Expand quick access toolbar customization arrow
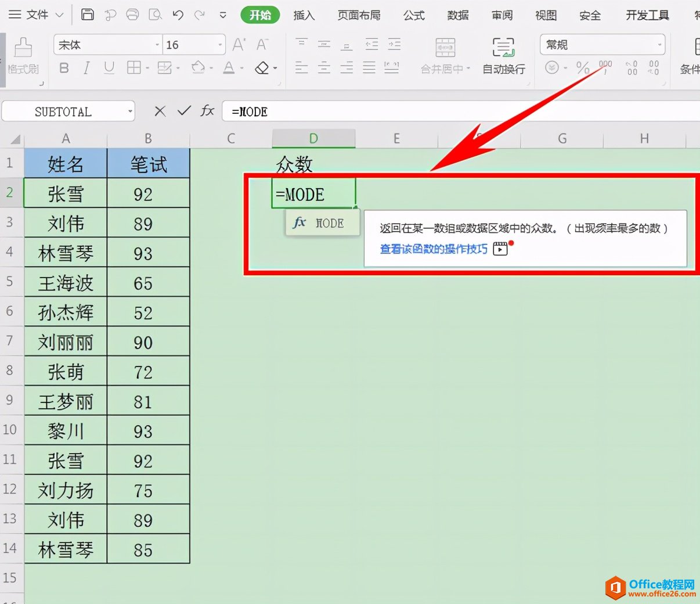The height and width of the screenshot is (604, 700). (223, 15)
